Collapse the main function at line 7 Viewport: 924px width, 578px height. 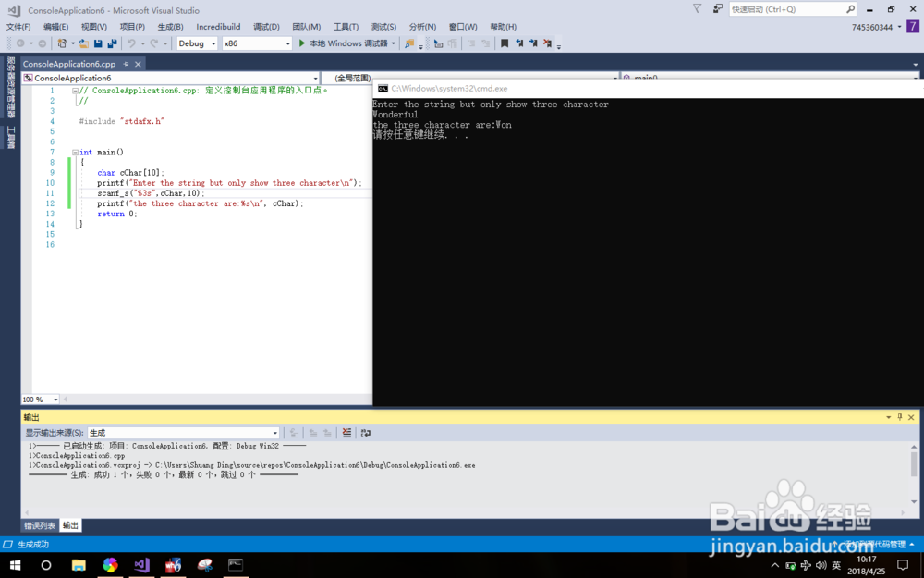(x=75, y=153)
